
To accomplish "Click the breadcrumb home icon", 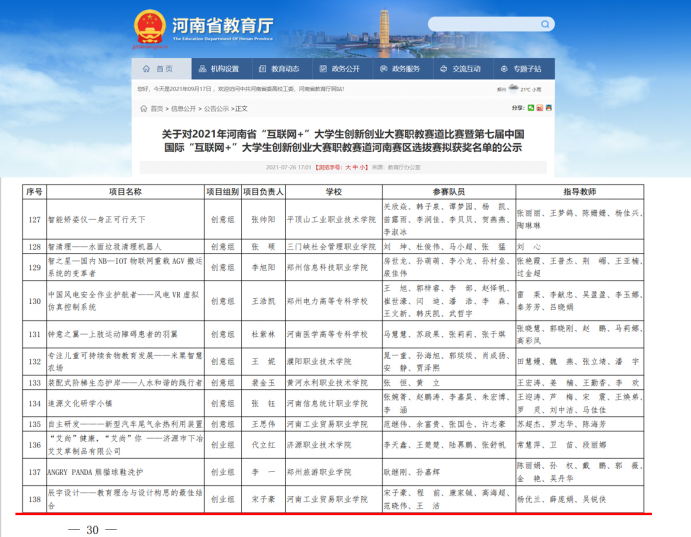I will pos(143,108).
